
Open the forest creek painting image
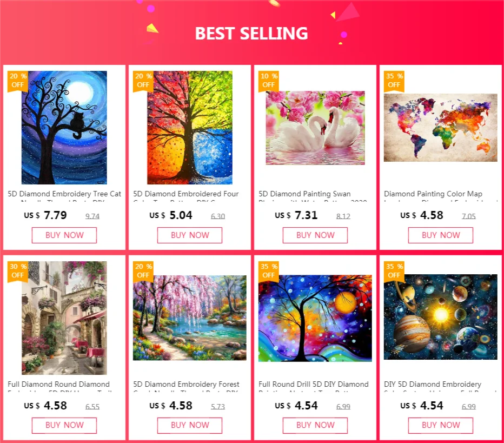tap(190, 318)
